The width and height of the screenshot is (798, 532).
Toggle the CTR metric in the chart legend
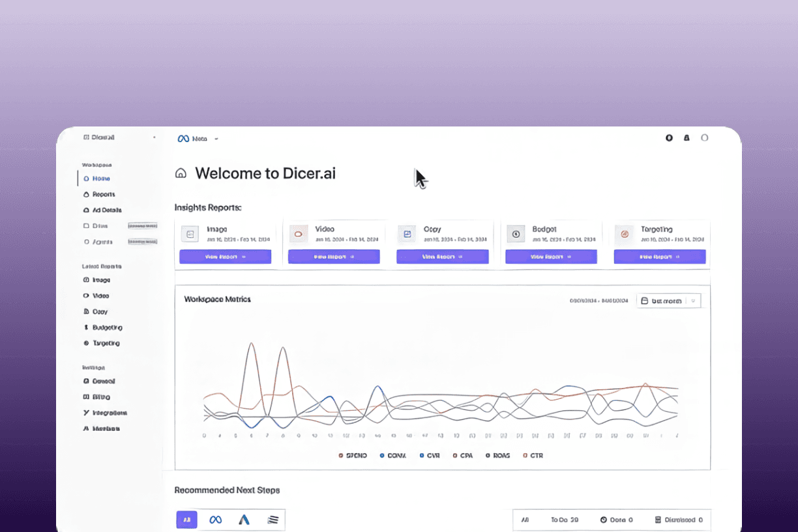[532, 455]
